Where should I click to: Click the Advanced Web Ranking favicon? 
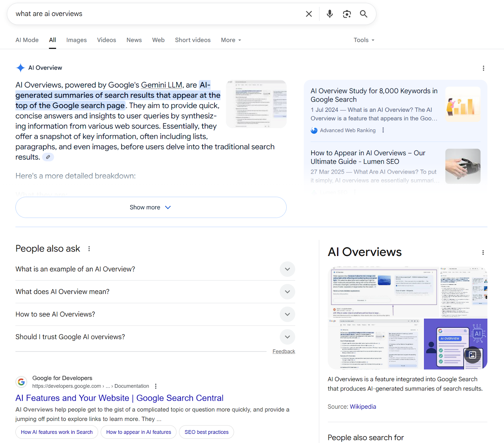click(314, 130)
